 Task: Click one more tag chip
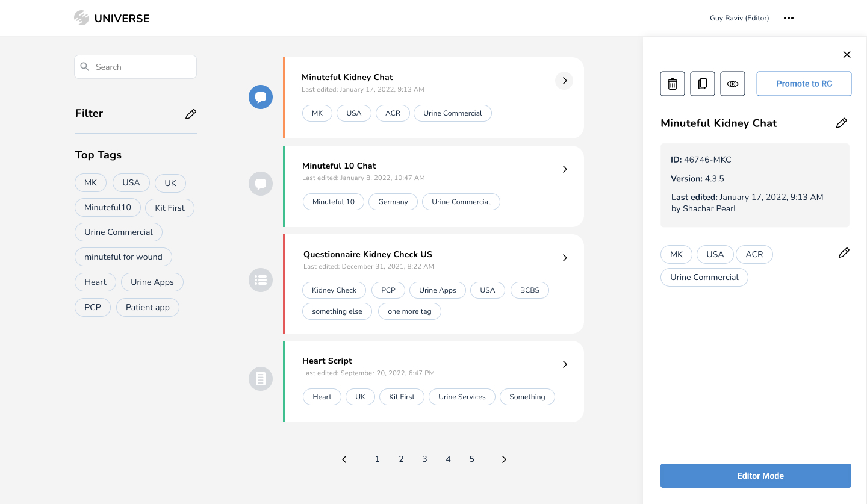409,311
